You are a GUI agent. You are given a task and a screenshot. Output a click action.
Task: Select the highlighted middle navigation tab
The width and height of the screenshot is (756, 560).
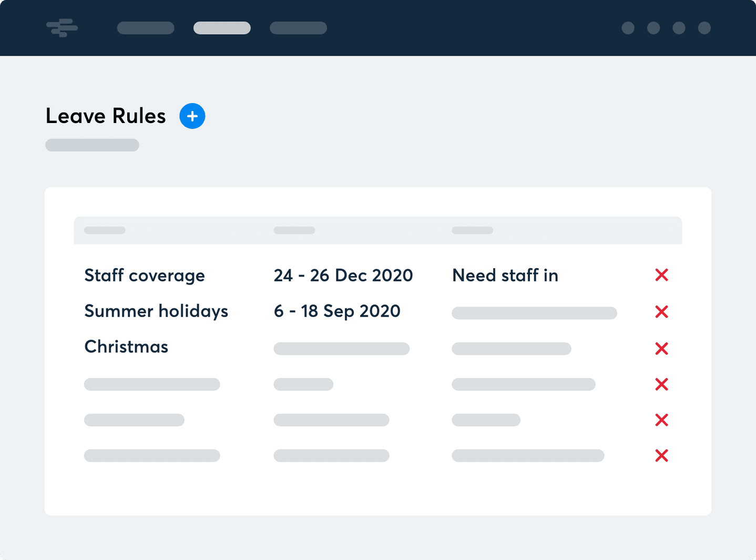(x=222, y=28)
